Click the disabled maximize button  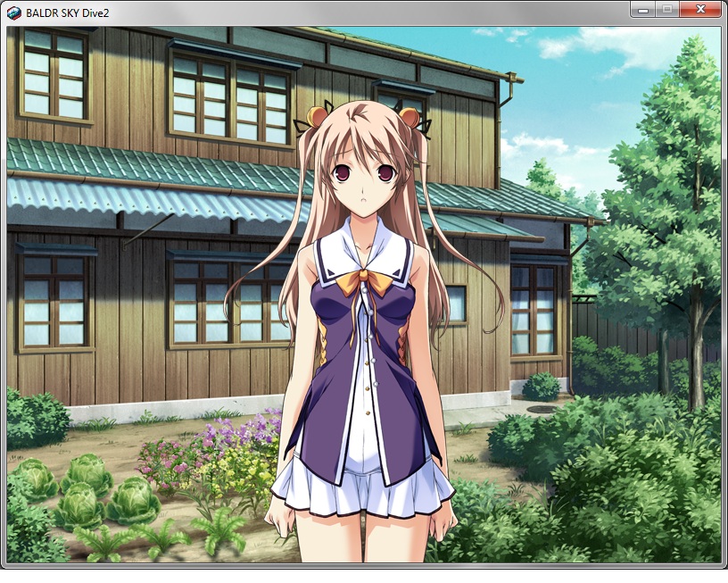pos(667,10)
